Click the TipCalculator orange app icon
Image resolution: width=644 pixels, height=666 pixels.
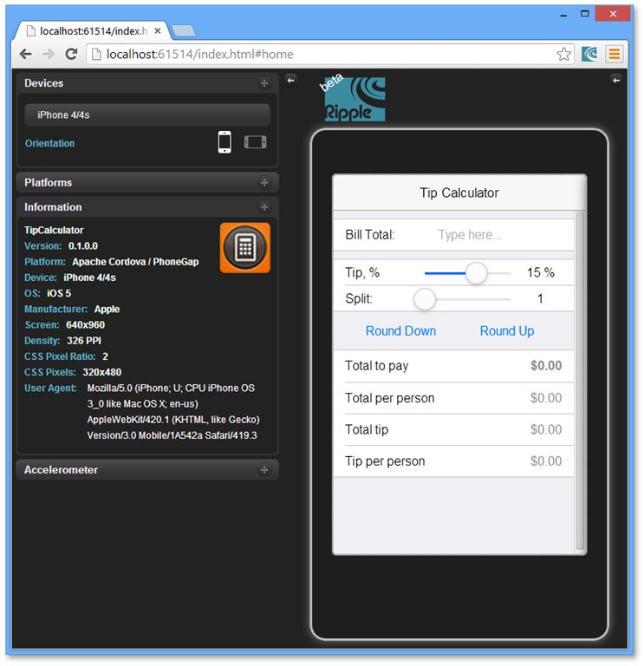[245, 248]
